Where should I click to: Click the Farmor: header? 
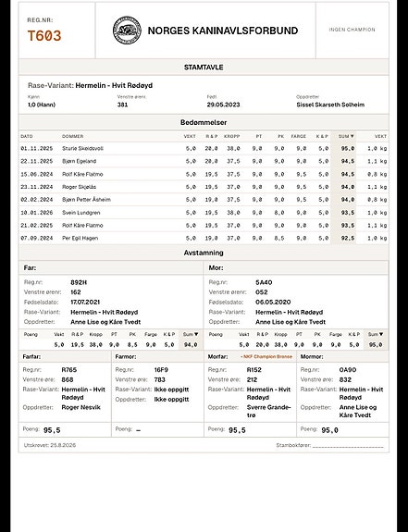click(x=126, y=356)
